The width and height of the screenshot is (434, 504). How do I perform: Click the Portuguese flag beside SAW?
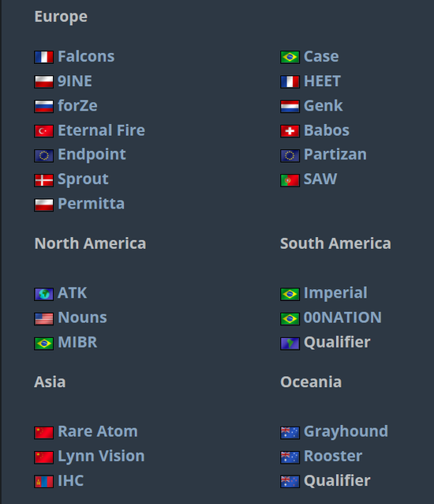click(x=290, y=180)
